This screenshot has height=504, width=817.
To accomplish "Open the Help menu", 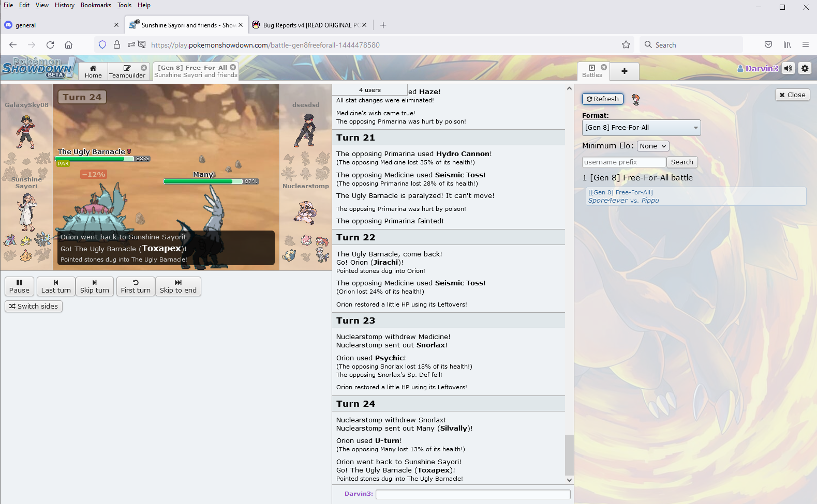I will click(x=144, y=5).
